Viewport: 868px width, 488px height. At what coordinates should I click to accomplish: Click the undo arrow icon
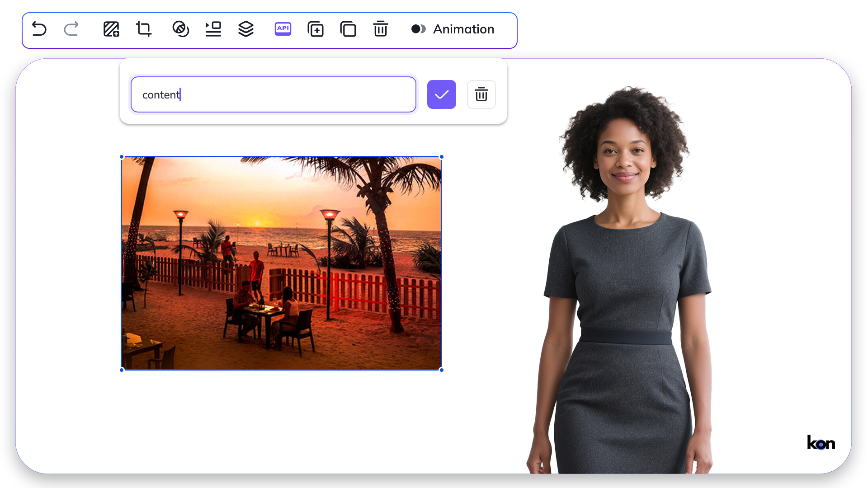[x=39, y=29]
